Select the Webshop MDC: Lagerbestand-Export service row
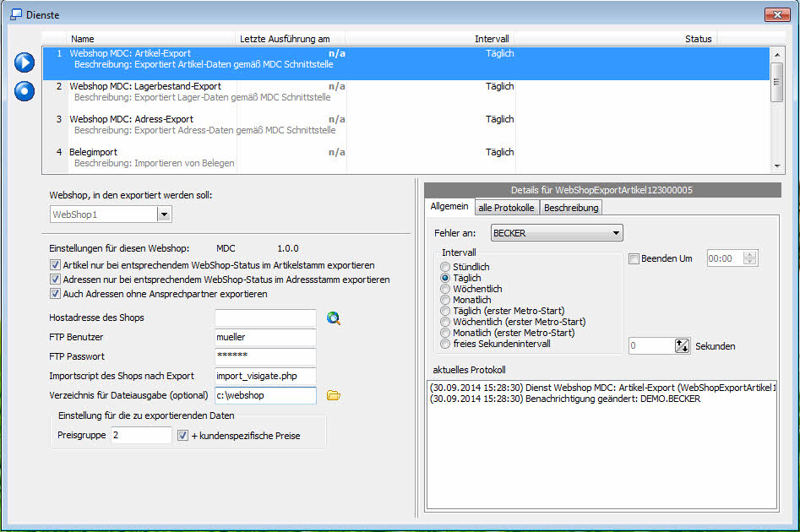This screenshot has height=532, width=800. tap(144, 86)
